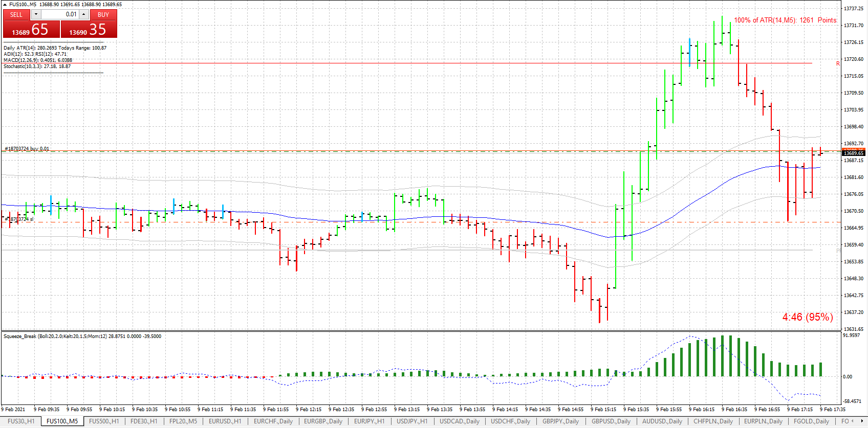Open the GBPJPY.,Daily chart tab
868x428 pixels.
coord(561,421)
